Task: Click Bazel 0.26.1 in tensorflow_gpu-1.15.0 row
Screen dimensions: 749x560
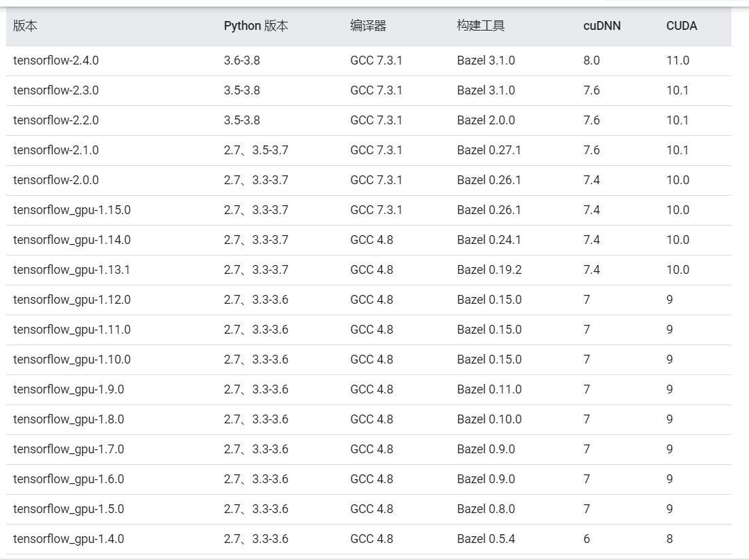Action: click(489, 210)
